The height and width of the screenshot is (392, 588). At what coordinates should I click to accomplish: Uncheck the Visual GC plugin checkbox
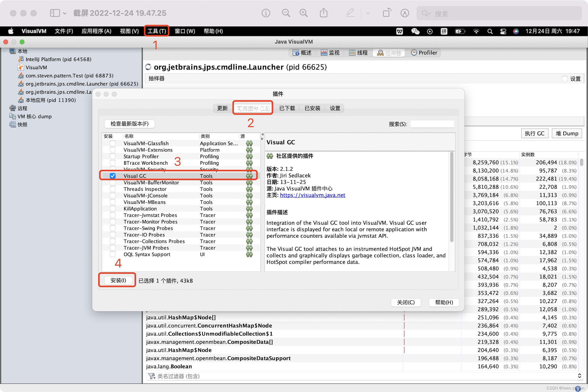(x=113, y=176)
